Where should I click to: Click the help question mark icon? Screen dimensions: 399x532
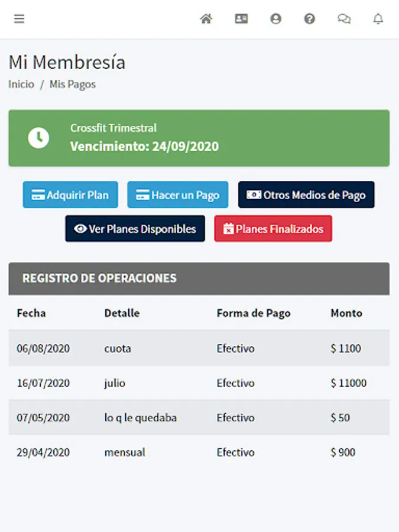coord(309,19)
